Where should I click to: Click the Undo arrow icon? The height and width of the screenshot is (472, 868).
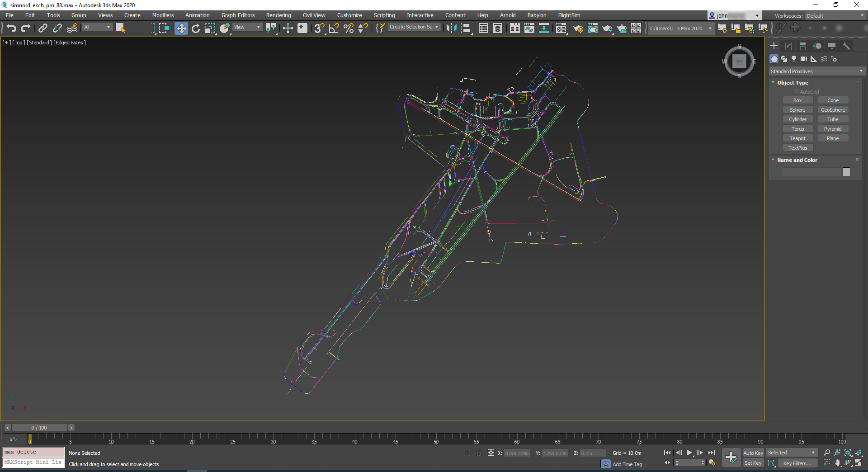(x=11, y=28)
